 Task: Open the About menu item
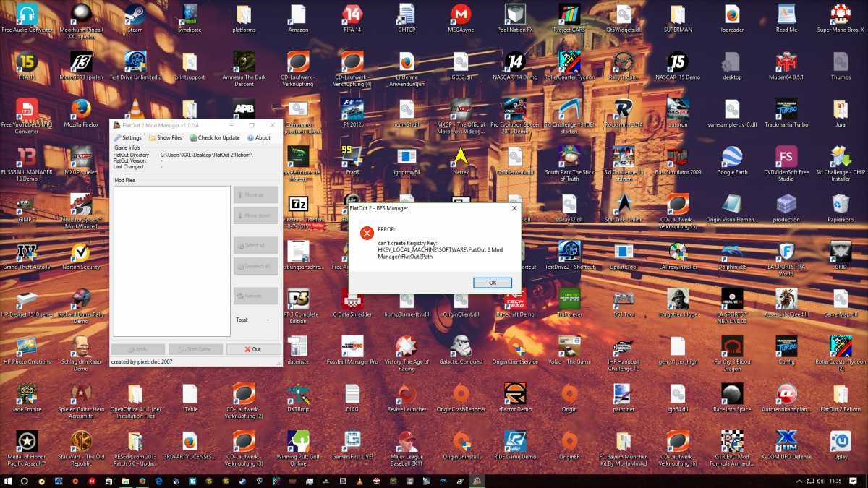pyautogui.click(x=259, y=137)
